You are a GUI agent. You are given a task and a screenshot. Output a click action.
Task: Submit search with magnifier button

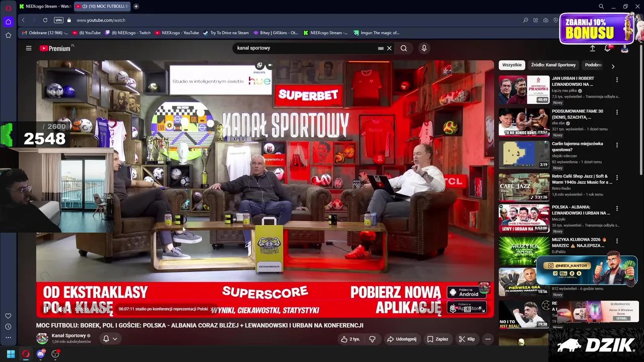coord(404,48)
